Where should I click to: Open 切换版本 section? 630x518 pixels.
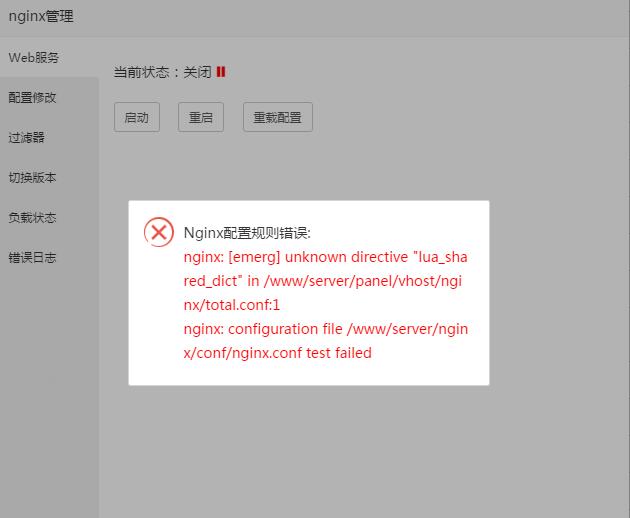coord(49,178)
